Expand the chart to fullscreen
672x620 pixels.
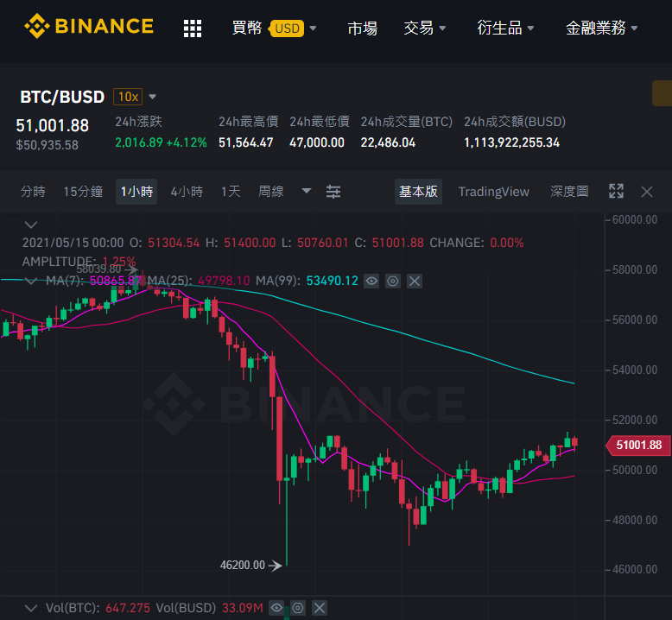616,191
